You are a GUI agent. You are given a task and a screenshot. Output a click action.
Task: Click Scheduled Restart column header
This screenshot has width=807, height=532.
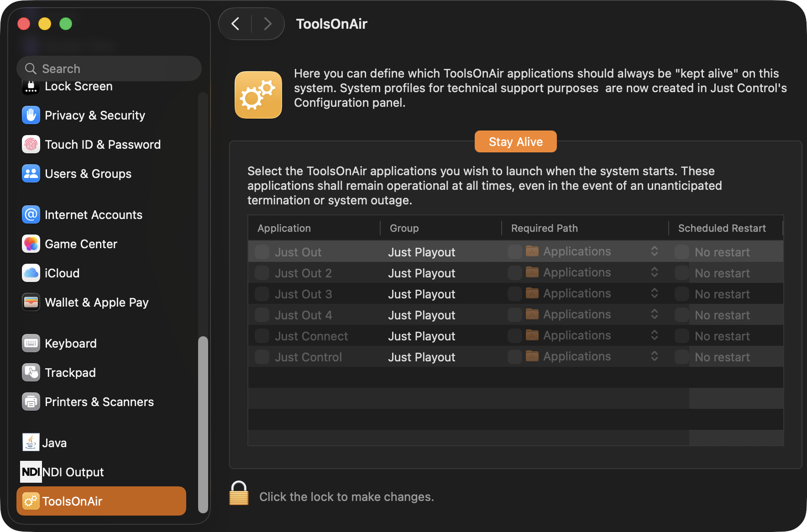[726, 228]
